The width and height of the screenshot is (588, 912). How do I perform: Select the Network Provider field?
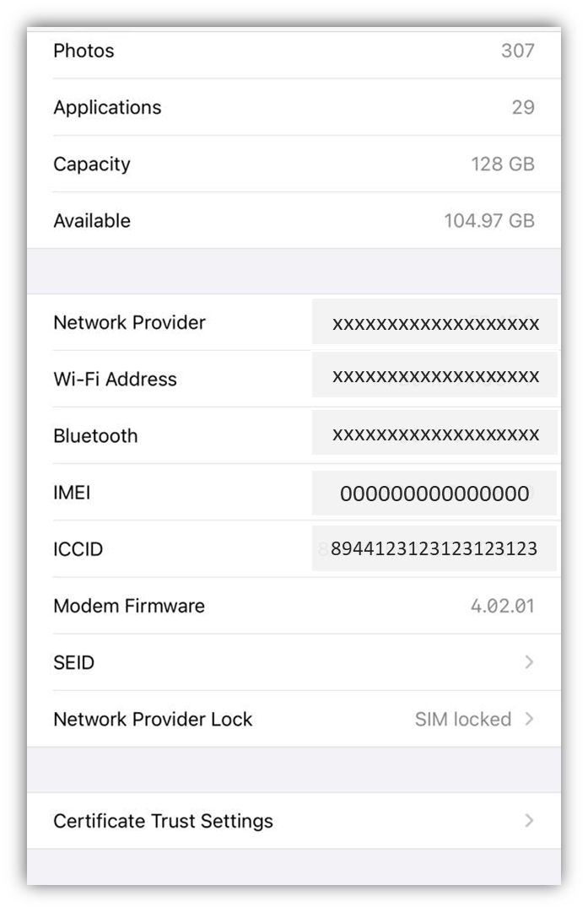pos(435,322)
